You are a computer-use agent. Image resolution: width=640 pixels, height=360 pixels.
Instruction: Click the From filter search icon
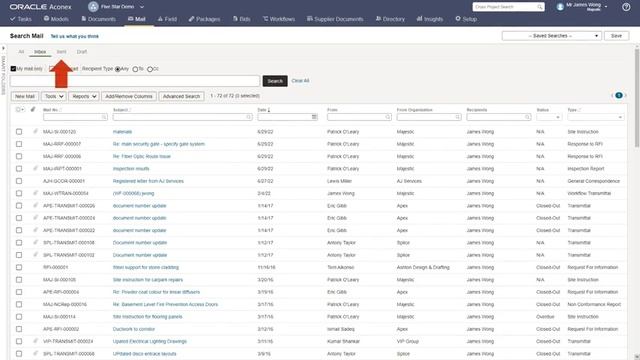pyautogui.click(x=387, y=117)
